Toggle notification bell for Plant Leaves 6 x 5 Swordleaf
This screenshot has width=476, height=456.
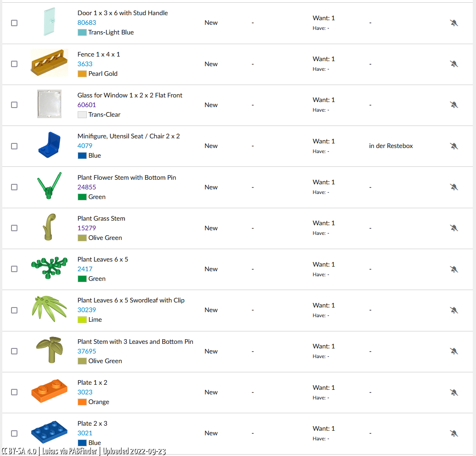point(453,310)
